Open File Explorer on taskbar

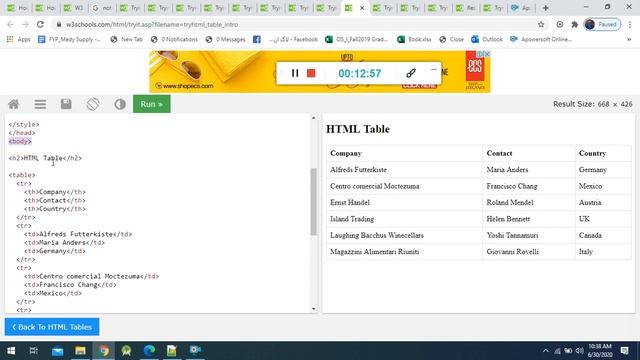pos(80,351)
